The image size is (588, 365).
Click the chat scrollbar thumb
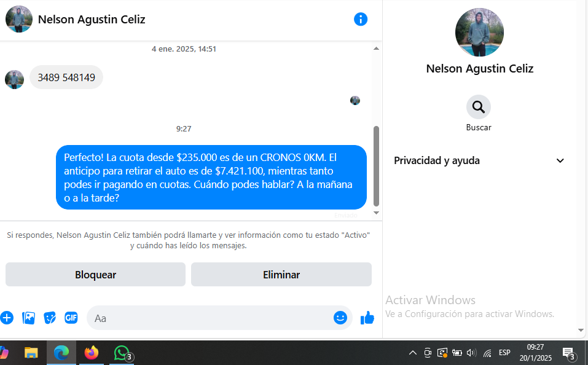coord(376,166)
